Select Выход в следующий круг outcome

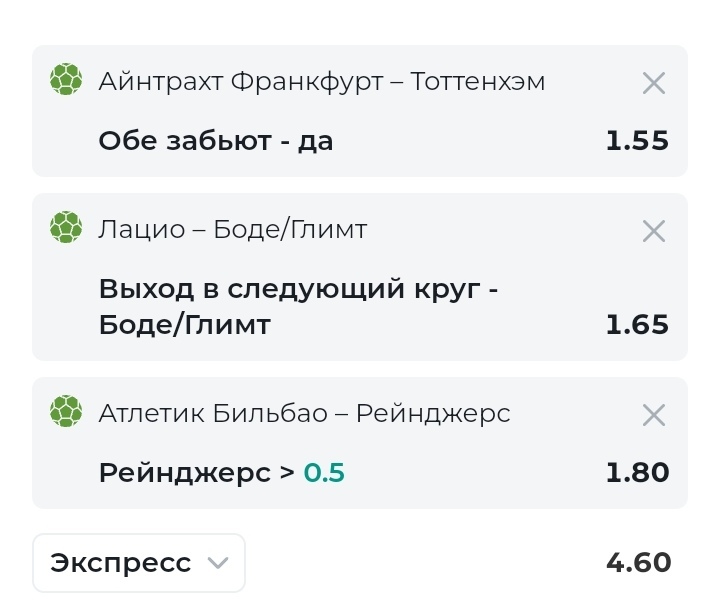coord(298,307)
